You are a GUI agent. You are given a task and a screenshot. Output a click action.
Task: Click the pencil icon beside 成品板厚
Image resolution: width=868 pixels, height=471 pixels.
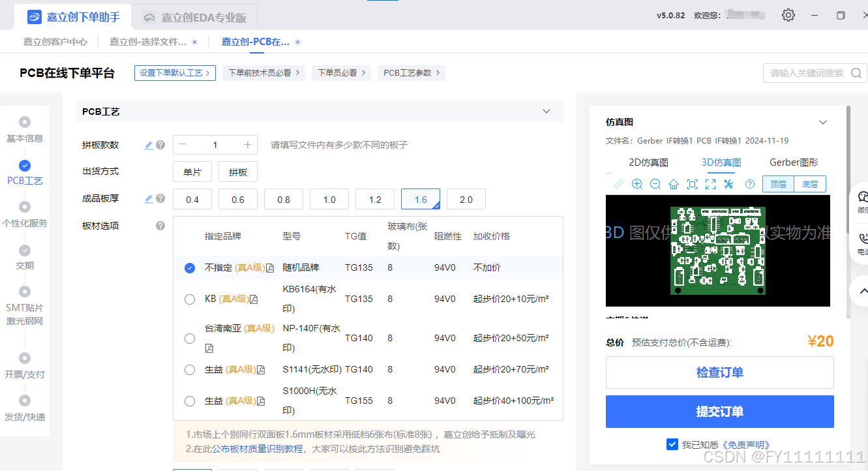tap(149, 198)
